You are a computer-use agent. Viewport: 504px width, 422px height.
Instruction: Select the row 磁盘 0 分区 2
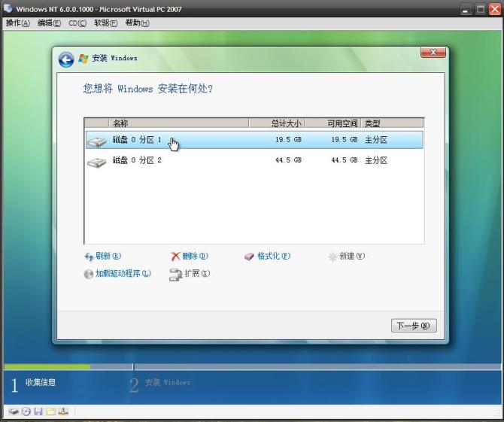point(254,160)
